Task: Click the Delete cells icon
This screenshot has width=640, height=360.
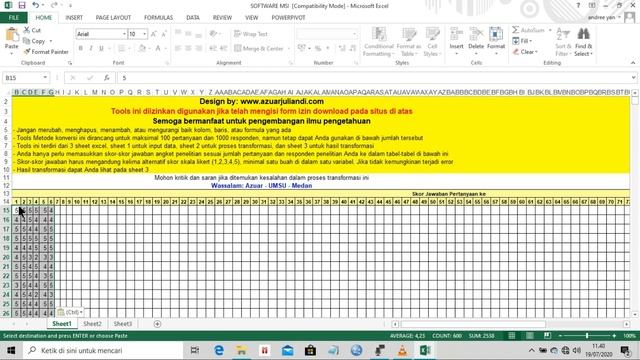Action: 476,35
